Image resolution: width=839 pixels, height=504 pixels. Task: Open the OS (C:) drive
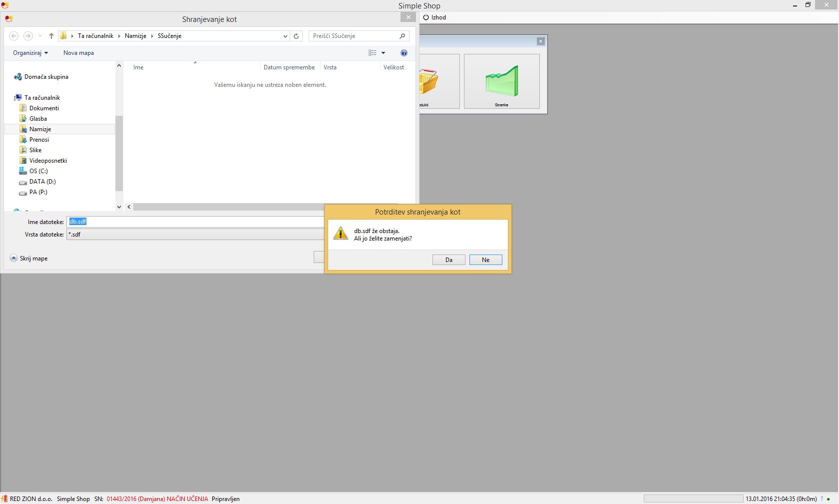(38, 171)
